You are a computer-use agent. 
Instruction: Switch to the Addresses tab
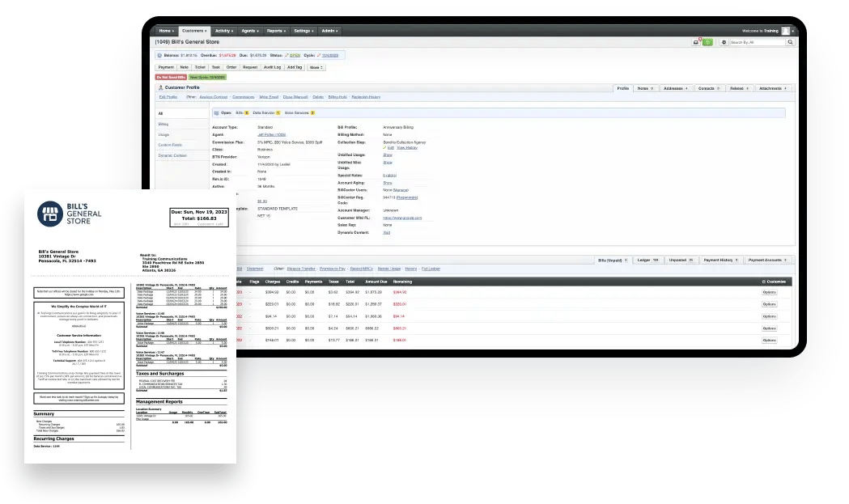coord(675,88)
